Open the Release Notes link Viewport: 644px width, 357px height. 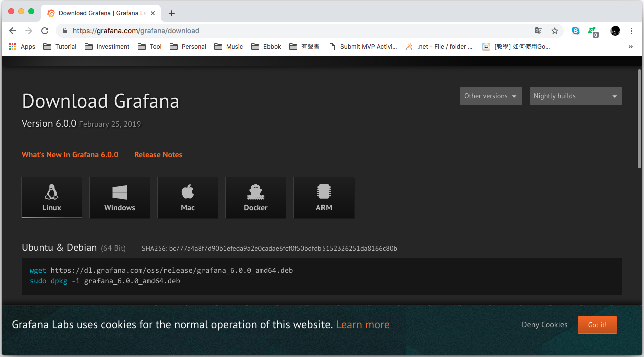pos(158,155)
